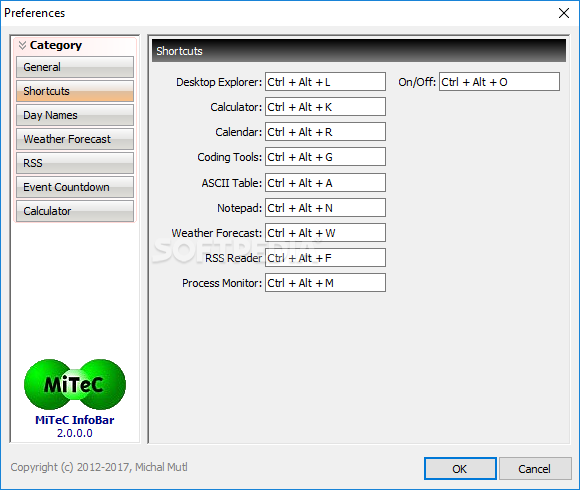Open the RSS category
This screenshot has width=580, height=490.
click(75, 163)
